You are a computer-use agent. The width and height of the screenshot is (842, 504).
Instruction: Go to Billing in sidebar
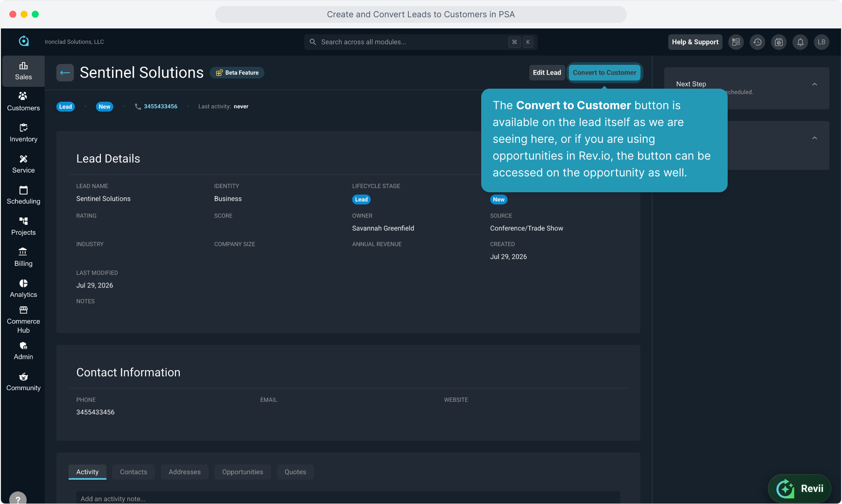click(x=23, y=258)
